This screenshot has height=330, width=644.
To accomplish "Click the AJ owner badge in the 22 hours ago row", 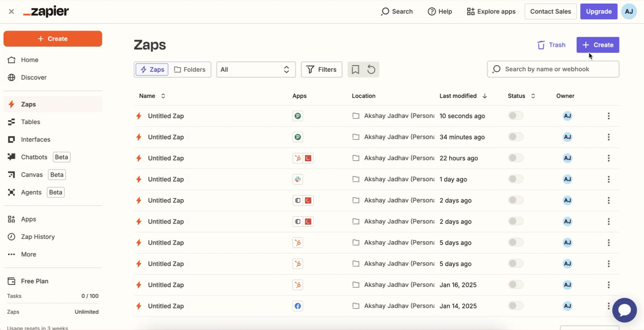I will (x=567, y=158).
